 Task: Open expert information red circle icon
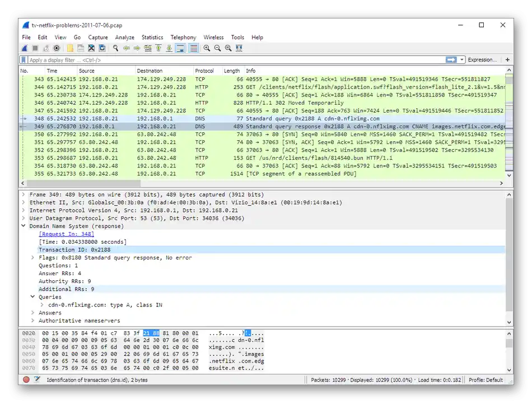[x=26, y=379]
